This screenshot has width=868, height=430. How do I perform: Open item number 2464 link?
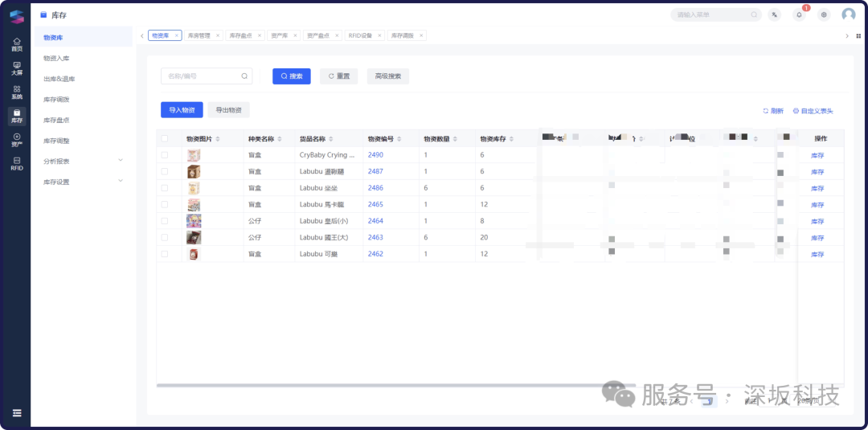(x=375, y=221)
